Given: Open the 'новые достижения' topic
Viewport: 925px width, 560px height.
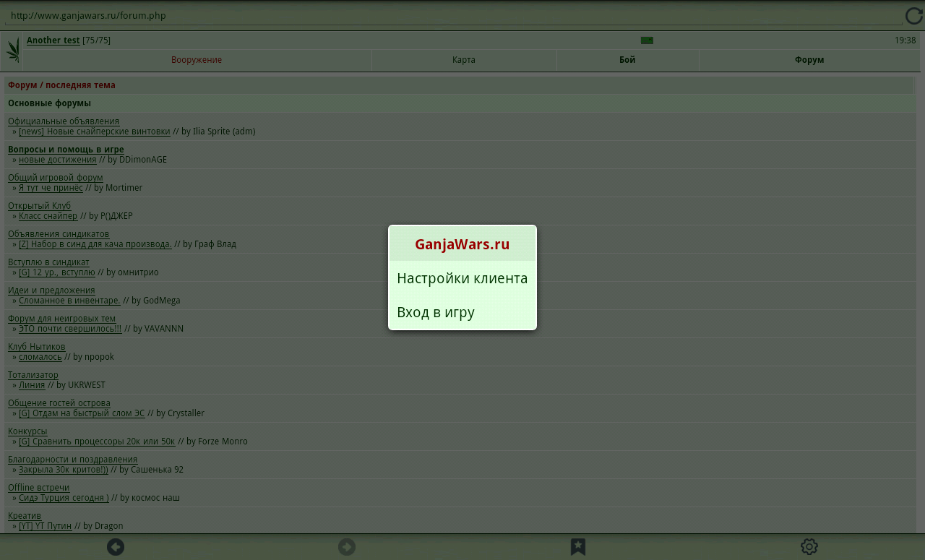Looking at the screenshot, I should coord(58,160).
